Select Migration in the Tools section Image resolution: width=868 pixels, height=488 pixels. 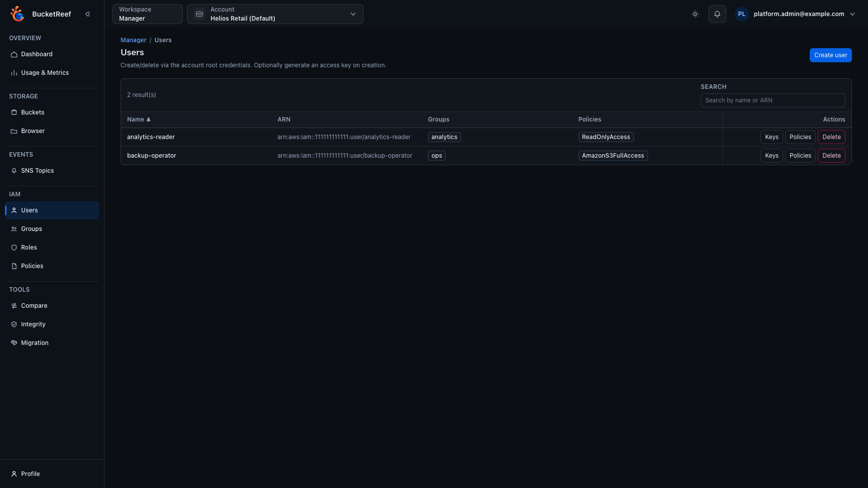pyautogui.click(x=52, y=343)
